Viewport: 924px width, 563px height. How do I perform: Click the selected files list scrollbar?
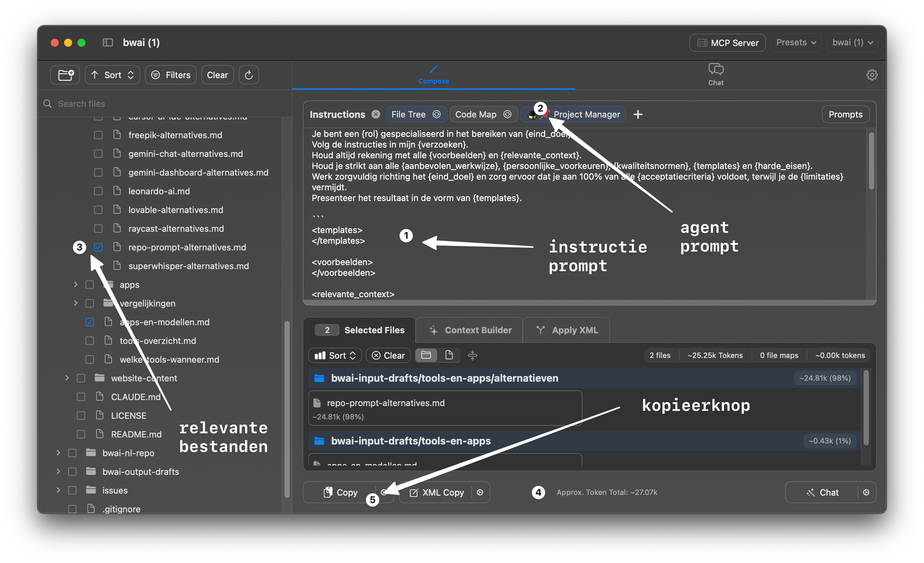pos(866,407)
